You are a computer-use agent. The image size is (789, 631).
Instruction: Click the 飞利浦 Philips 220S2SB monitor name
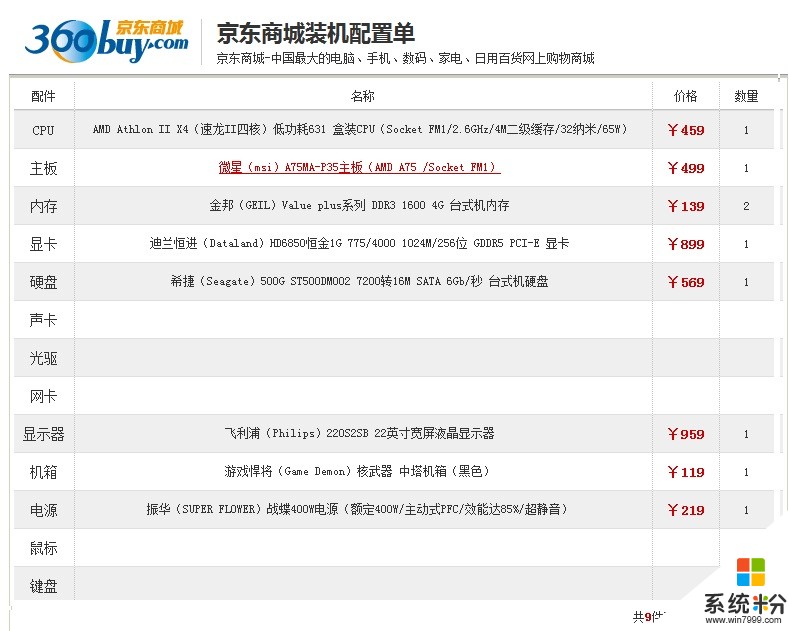click(x=359, y=433)
